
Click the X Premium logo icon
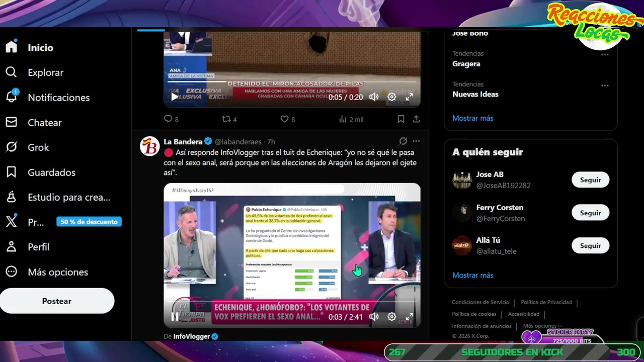click(x=11, y=222)
